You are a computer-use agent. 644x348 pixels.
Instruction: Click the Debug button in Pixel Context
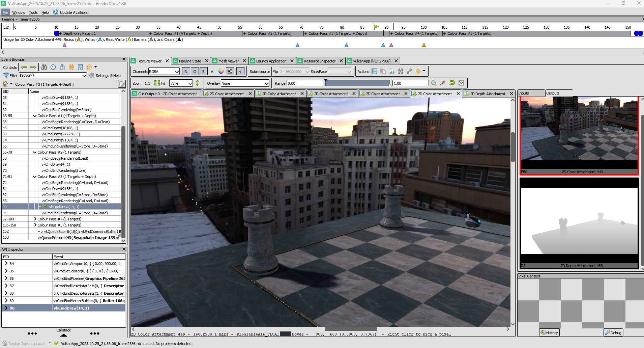pos(613,332)
